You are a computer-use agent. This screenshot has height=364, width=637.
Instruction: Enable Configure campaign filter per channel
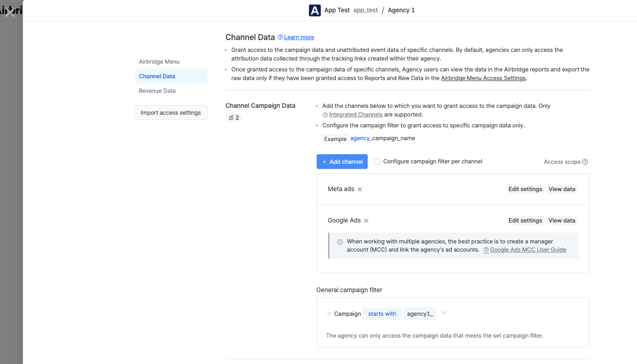[x=377, y=162]
